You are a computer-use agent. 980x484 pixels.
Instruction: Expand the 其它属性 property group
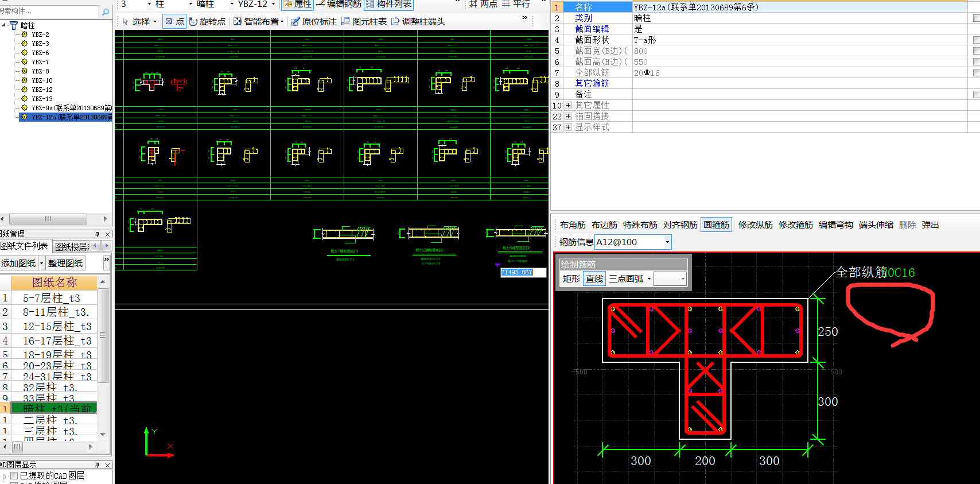click(568, 106)
